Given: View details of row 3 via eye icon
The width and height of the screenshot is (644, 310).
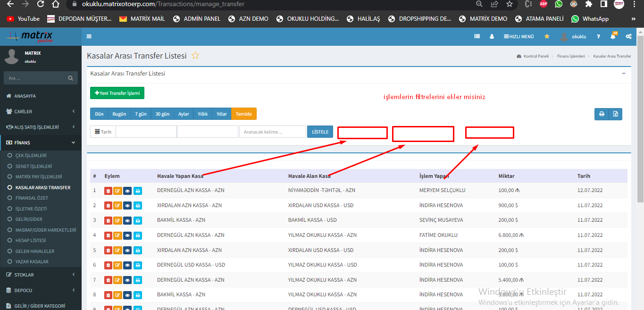Looking at the screenshot, I should pyautogui.click(x=127, y=220).
